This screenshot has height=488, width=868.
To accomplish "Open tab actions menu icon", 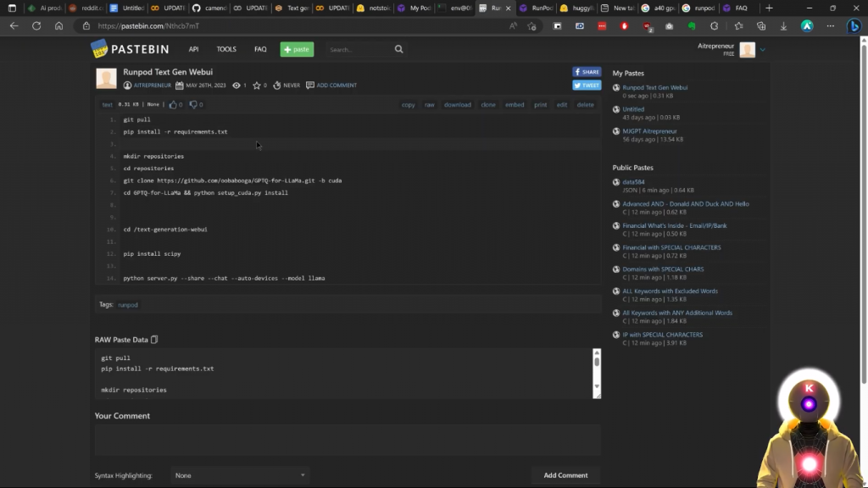I will pos(12,8).
